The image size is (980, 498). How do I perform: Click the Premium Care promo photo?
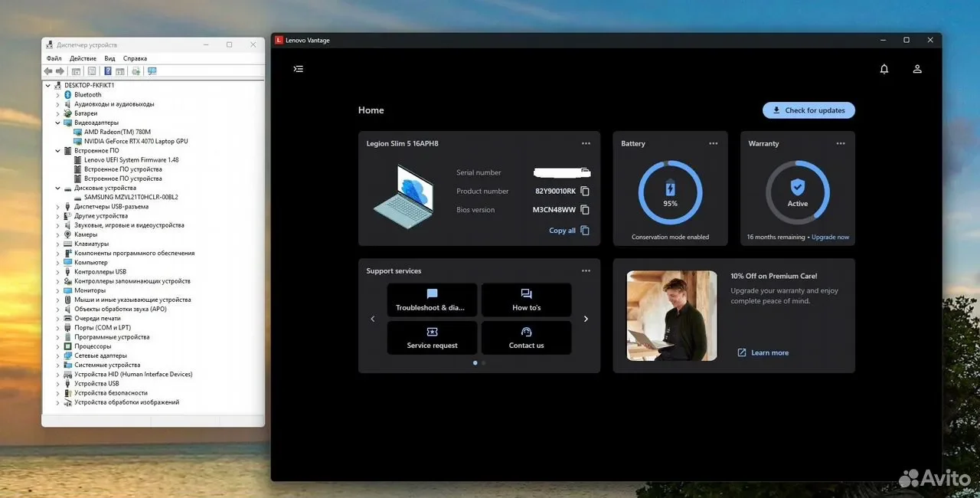point(671,316)
